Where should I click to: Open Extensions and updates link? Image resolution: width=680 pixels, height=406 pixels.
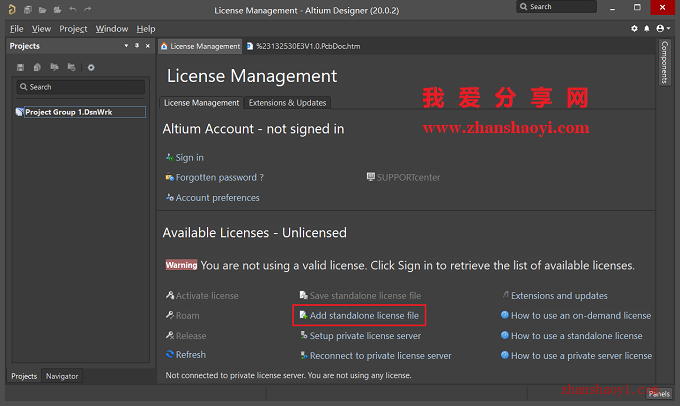559,296
